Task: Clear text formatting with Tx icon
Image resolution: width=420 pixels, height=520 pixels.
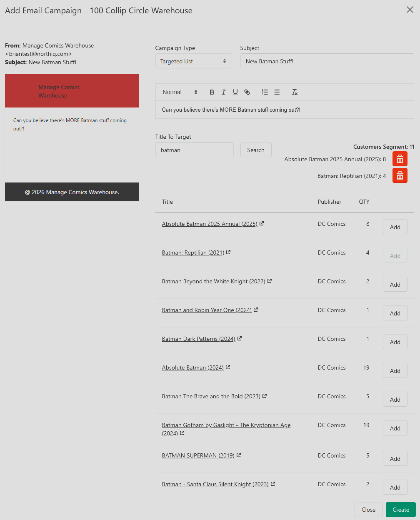Action: (x=295, y=92)
